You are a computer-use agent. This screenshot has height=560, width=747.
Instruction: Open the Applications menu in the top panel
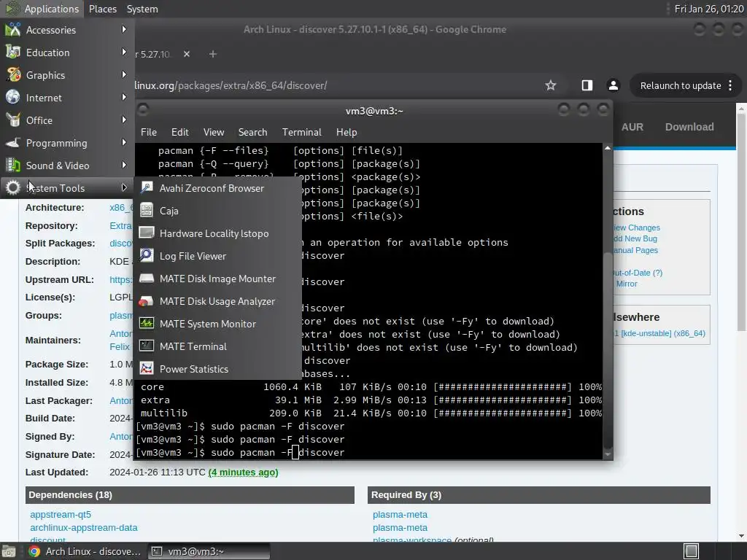(x=43, y=9)
